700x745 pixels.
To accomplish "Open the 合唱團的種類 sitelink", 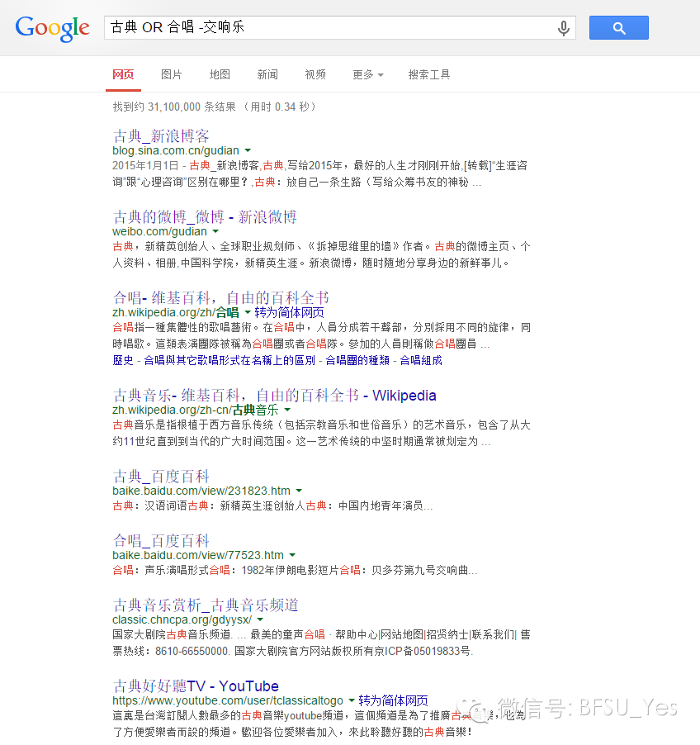I will tap(357, 360).
